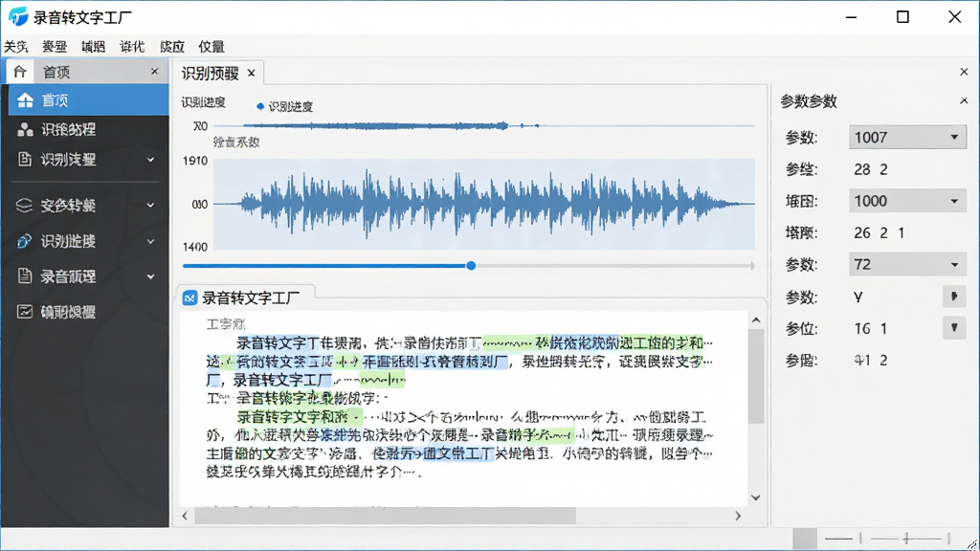Click the transcript vertical scrollbar thumb
Screen dimensions: 980x551
pyautogui.click(x=756, y=377)
